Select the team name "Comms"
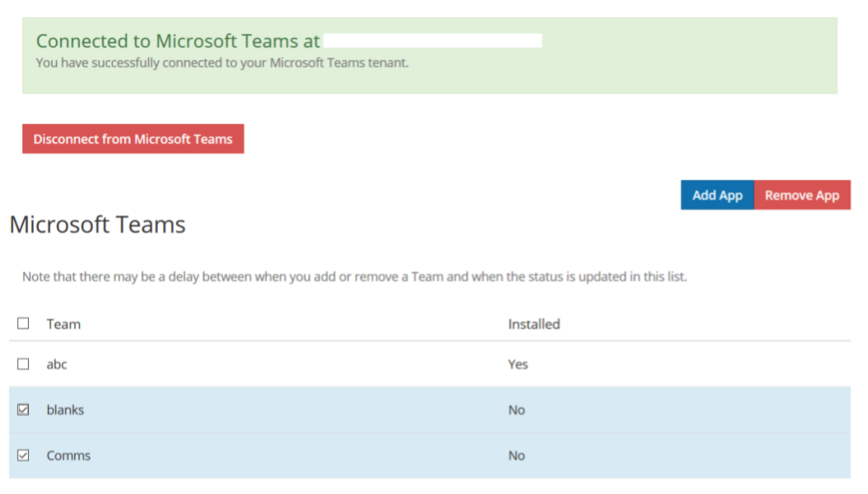This screenshot has height=494, width=868. pyautogui.click(x=69, y=455)
